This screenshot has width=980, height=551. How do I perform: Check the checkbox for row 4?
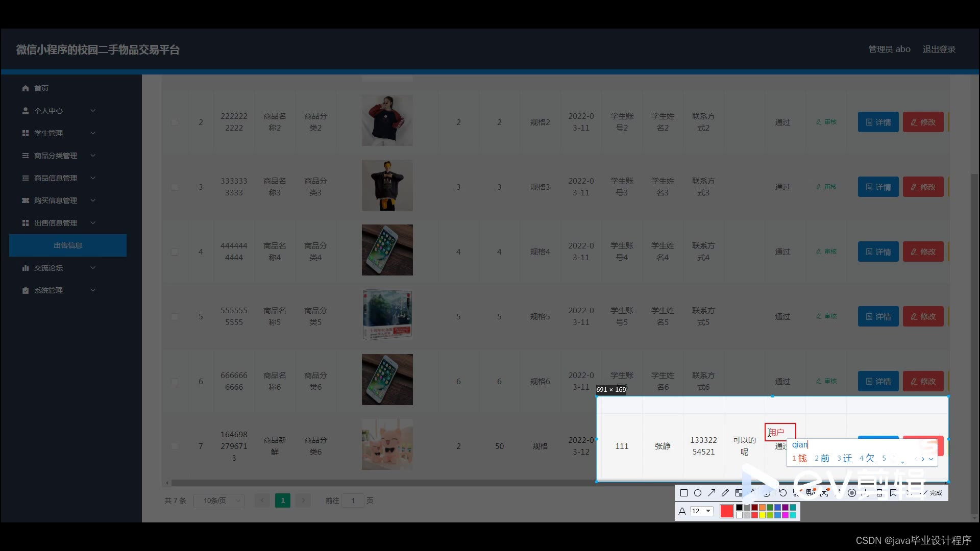(x=175, y=252)
